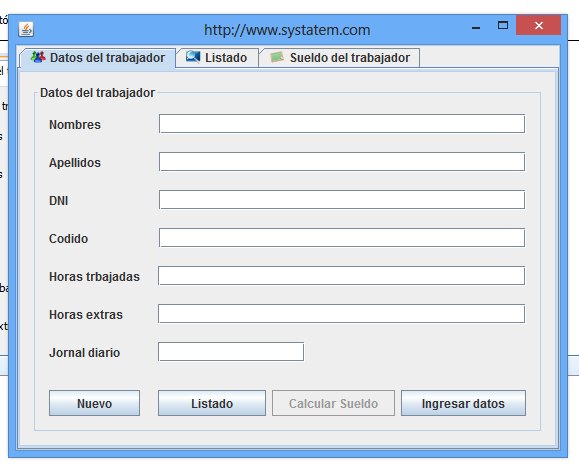Viewport: 579px width, 467px height.
Task: Click the Horas trbajadas label
Action: click(95, 277)
